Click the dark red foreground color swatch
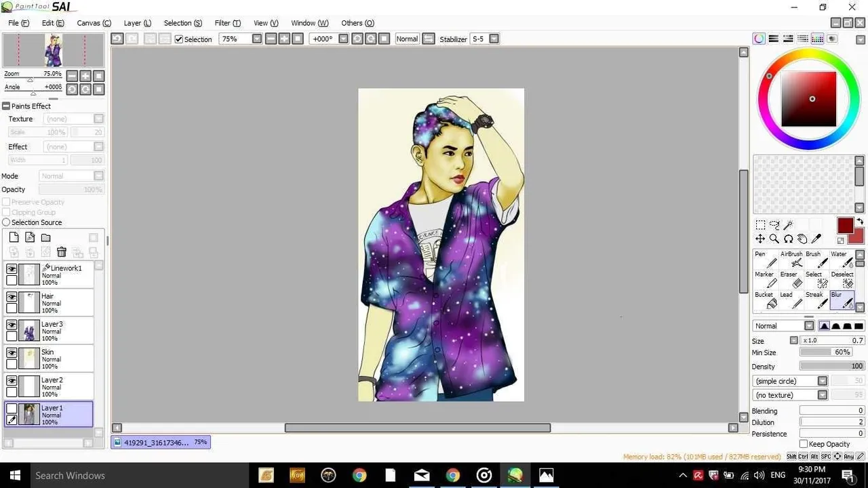This screenshot has height=488, width=868. (x=844, y=226)
